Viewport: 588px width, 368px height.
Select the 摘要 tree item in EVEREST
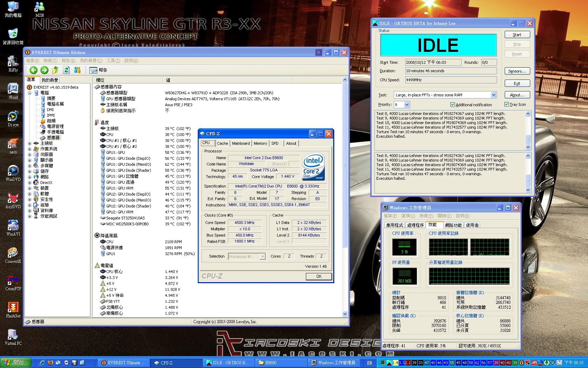point(51,98)
